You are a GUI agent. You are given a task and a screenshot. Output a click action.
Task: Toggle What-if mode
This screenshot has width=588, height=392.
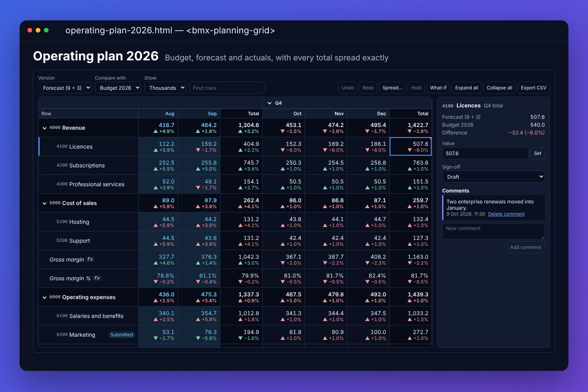coord(438,88)
